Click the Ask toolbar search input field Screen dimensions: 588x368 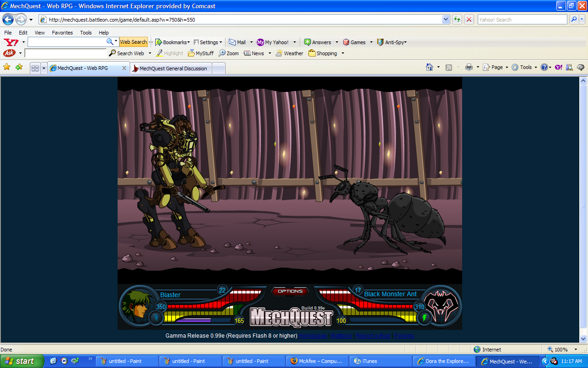[x=65, y=53]
